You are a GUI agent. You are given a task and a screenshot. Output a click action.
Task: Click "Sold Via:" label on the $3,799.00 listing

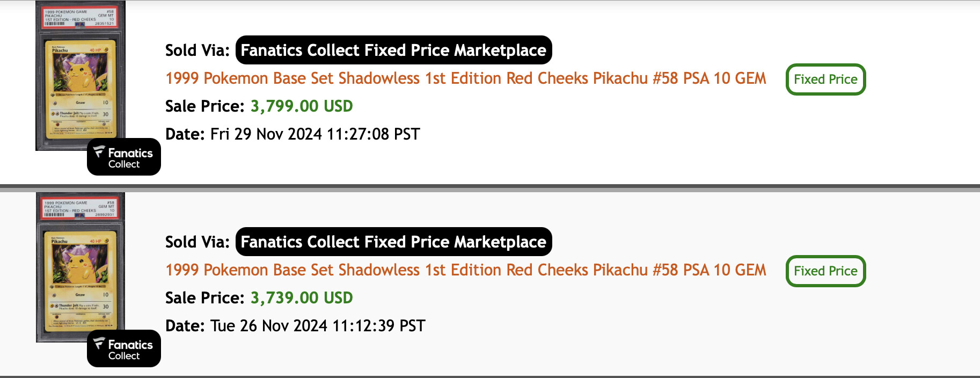coord(197,50)
